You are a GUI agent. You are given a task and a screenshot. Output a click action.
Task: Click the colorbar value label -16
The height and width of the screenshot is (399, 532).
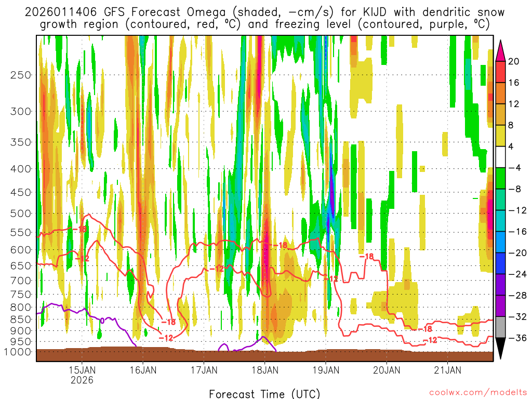(517, 232)
